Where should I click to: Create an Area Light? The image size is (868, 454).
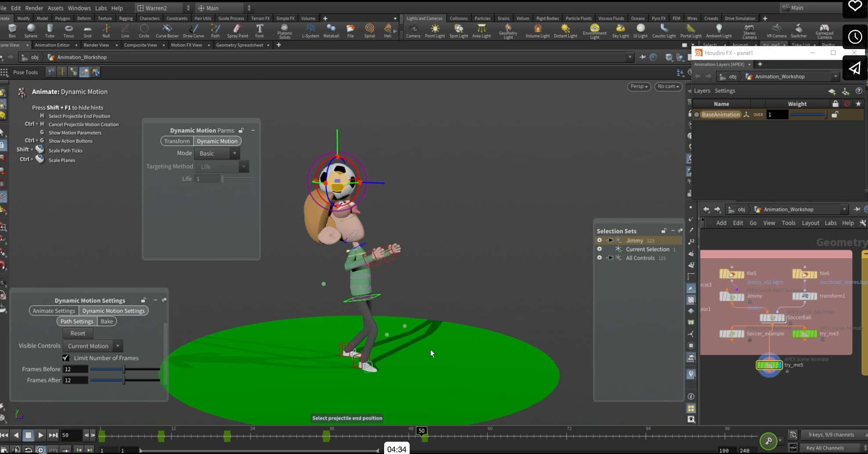(x=481, y=31)
